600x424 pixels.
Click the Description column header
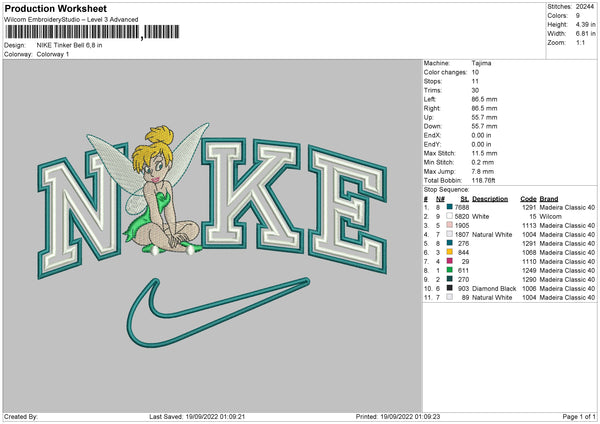(x=490, y=199)
